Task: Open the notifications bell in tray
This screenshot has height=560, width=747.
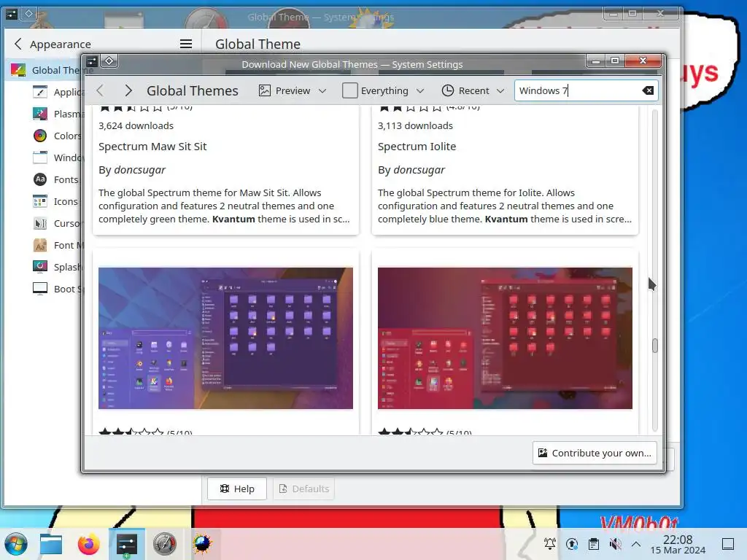Action: (550, 544)
